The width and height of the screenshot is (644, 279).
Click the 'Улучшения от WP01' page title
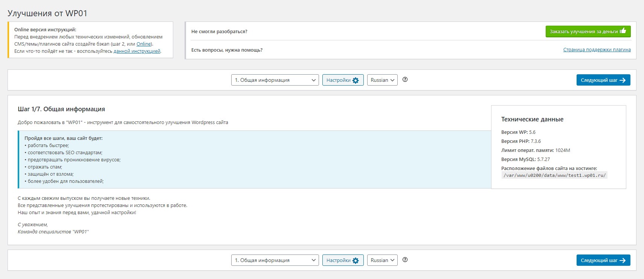click(x=47, y=13)
